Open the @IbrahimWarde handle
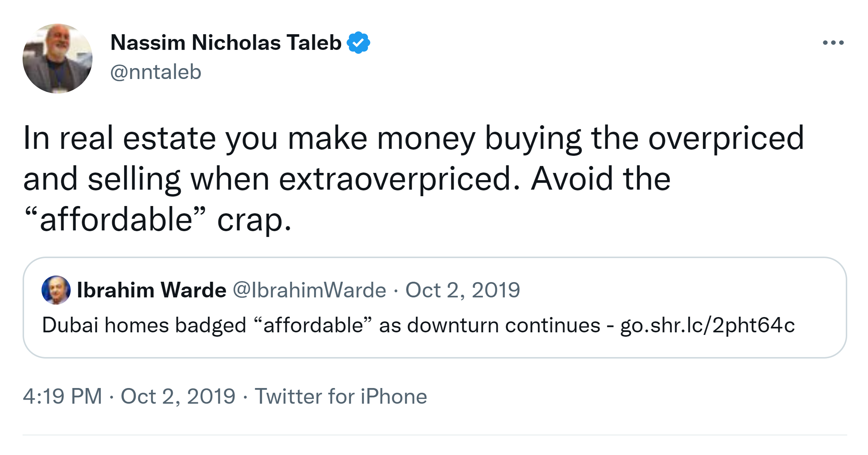The image size is (868, 455). [309, 290]
